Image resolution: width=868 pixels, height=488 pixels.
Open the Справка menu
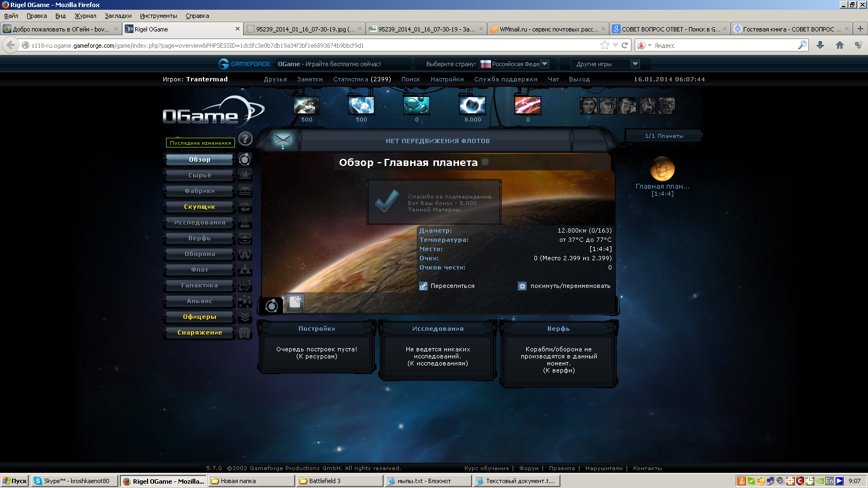coord(197,16)
